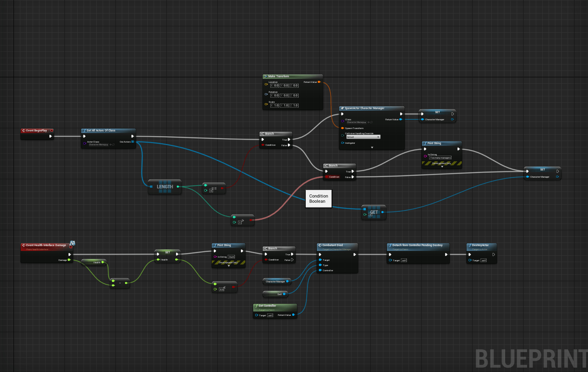Click the float subtraction node
This screenshot has height=372, width=588.
click(120, 283)
